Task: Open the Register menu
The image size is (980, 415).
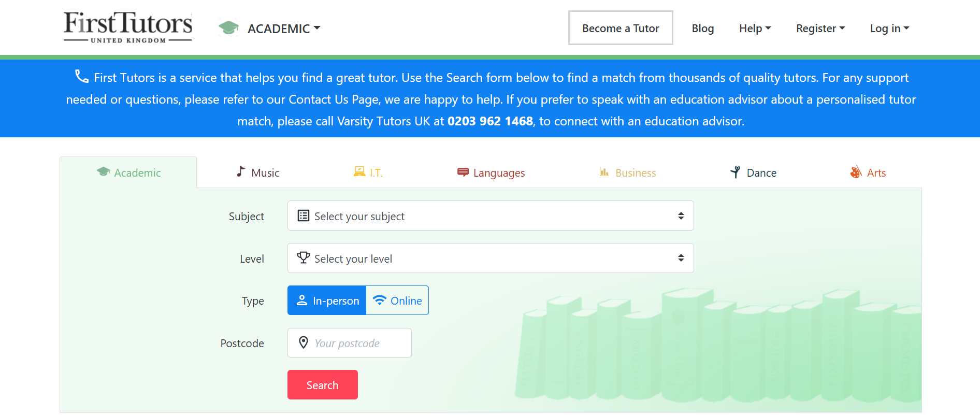Action: tap(820, 28)
